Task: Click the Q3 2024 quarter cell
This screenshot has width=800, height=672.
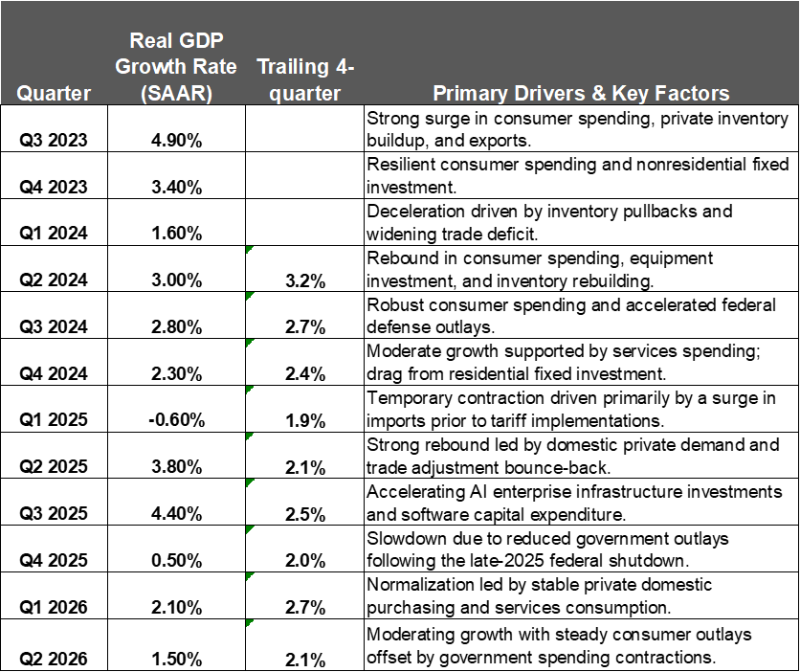Action: click(x=55, y=315)
